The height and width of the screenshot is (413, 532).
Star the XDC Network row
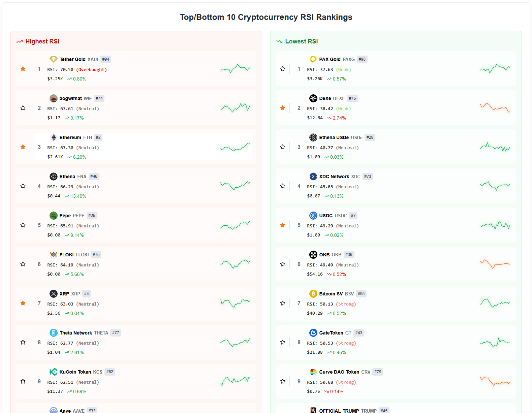[283, 186]
